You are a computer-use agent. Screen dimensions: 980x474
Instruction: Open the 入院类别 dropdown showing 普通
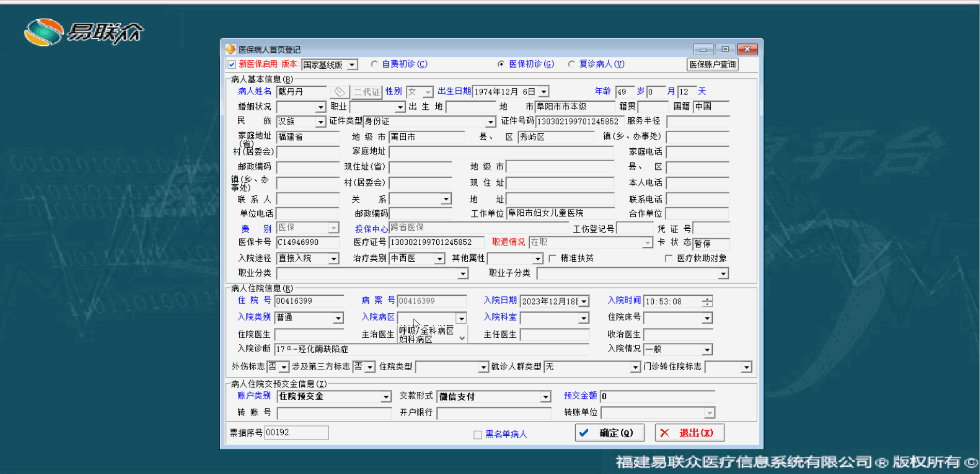(x=339, y=318)
